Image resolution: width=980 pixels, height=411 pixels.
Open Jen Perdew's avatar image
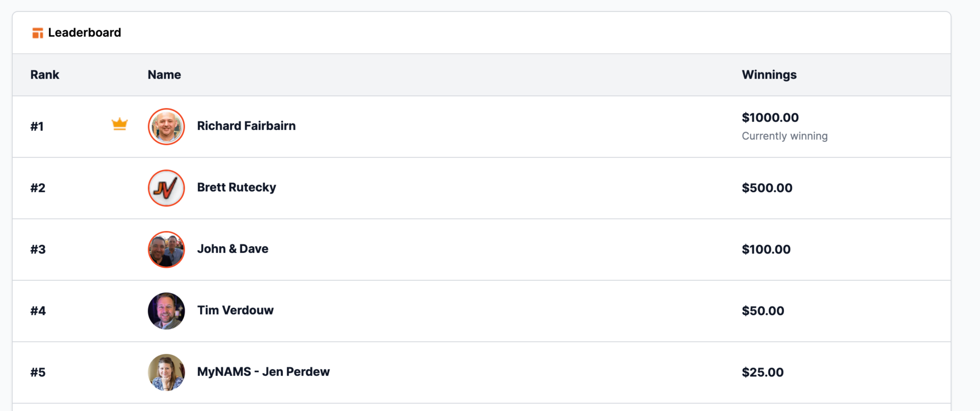coord(166,372)
